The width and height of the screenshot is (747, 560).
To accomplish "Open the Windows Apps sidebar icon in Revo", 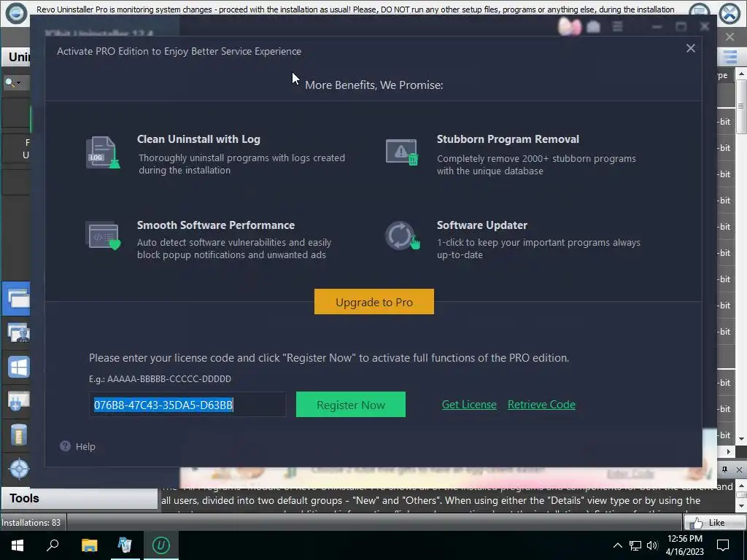I will pyautogui.click(x=18, y=367).
